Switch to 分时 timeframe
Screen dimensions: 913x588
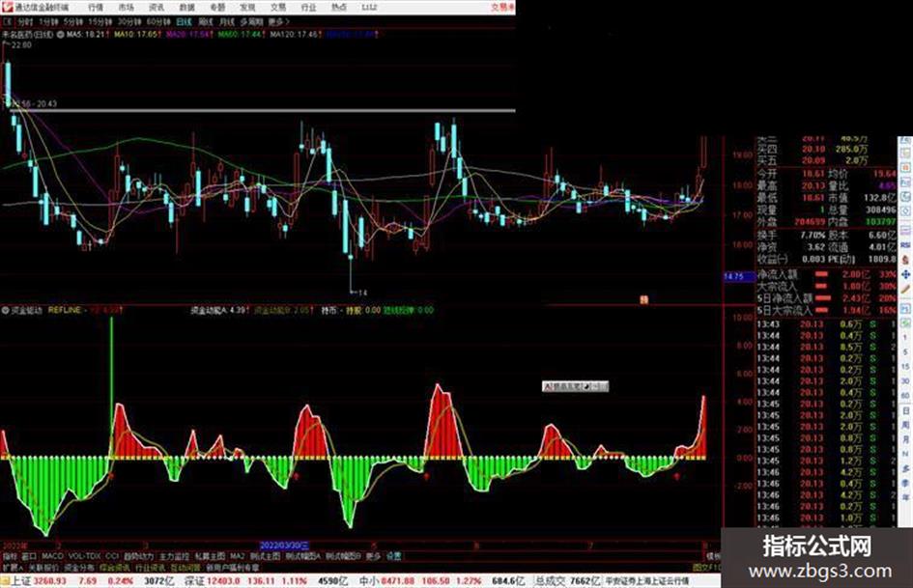point(24,21)
